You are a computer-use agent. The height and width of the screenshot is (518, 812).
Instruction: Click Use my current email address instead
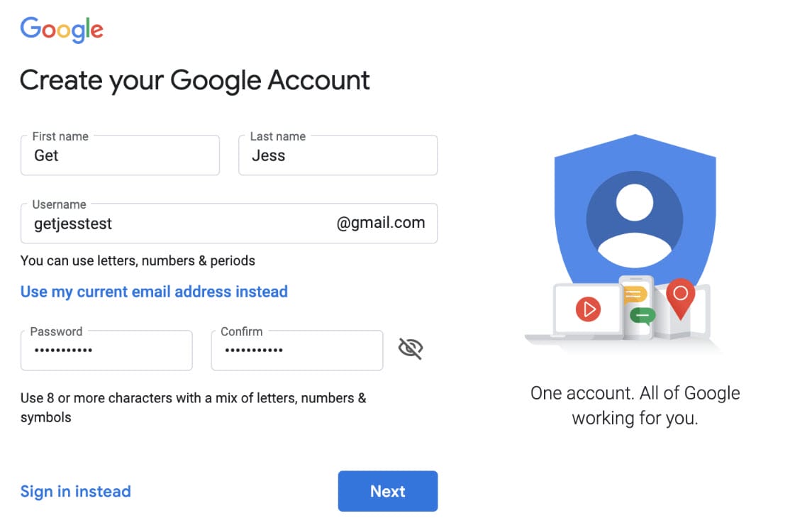(x=154, y=292)
